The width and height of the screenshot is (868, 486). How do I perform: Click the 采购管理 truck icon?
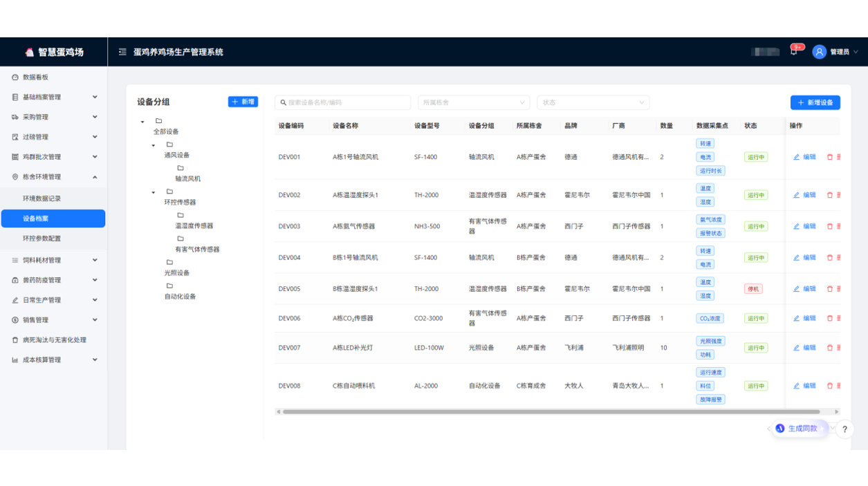(x=15, y=117)
